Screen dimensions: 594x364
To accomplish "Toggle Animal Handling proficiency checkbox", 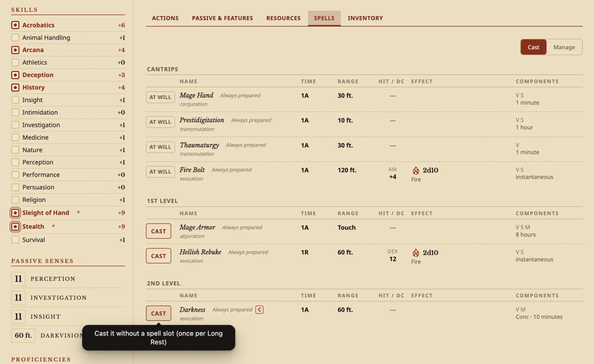I will point(15,37).
